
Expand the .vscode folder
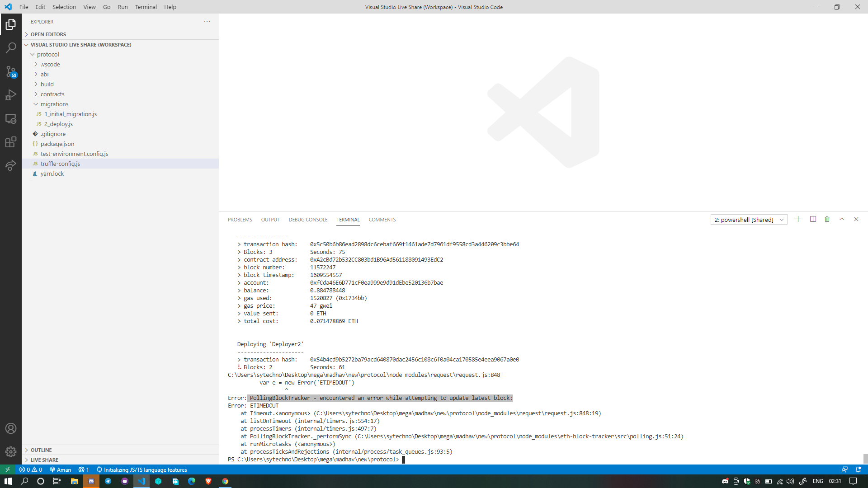120,64
